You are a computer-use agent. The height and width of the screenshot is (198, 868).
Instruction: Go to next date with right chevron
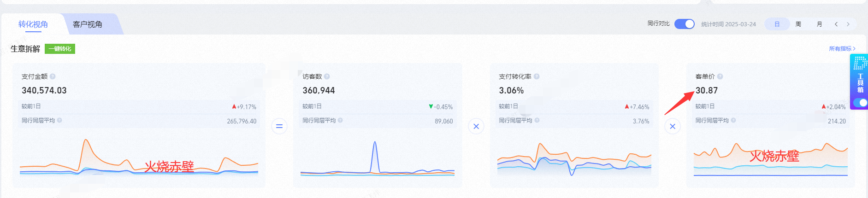coord(848,24)
